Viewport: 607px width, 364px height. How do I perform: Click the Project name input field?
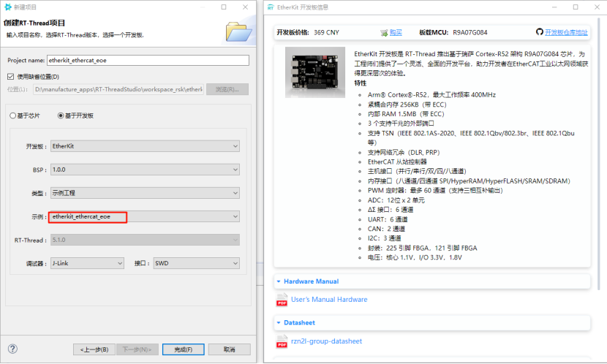[148, 61]
